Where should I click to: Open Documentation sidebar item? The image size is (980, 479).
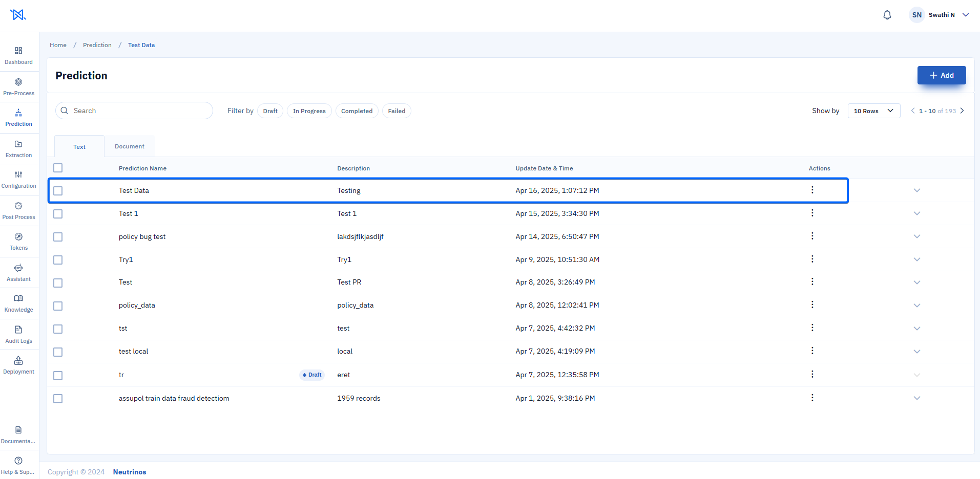(x=18, y=435)
